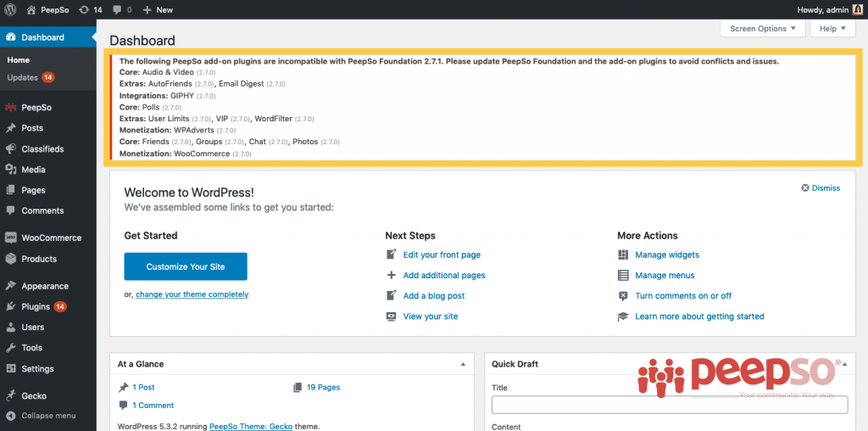Click the 19 Pages link
Viewport: 868px width, 431px height.
pos(323,387)
